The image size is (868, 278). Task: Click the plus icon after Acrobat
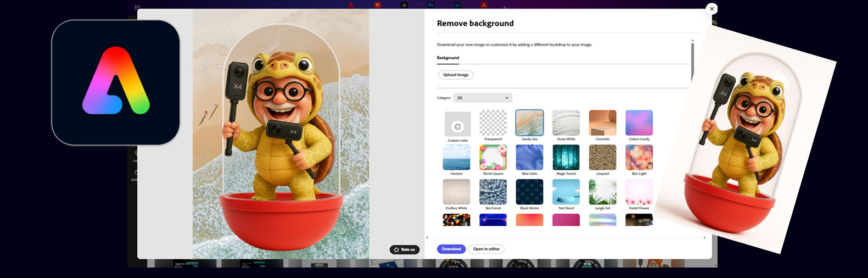click(504, 7)
